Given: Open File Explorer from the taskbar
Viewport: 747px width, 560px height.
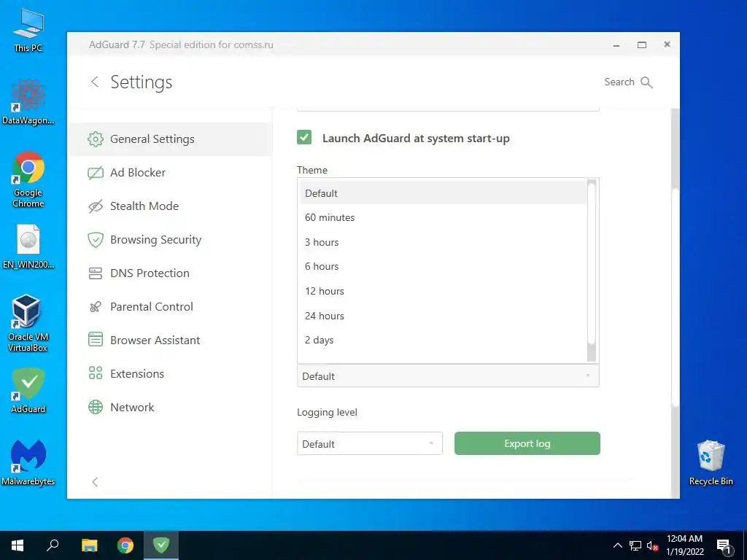Looking at the screenshot, I should (89, 545).
